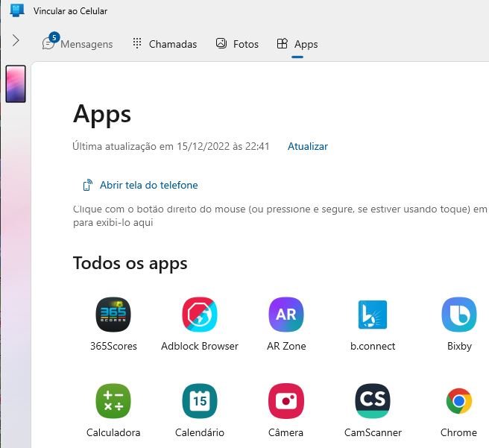Open the Calculadora app icon
The height and width of the screenshot is (448, 489).
113,401
